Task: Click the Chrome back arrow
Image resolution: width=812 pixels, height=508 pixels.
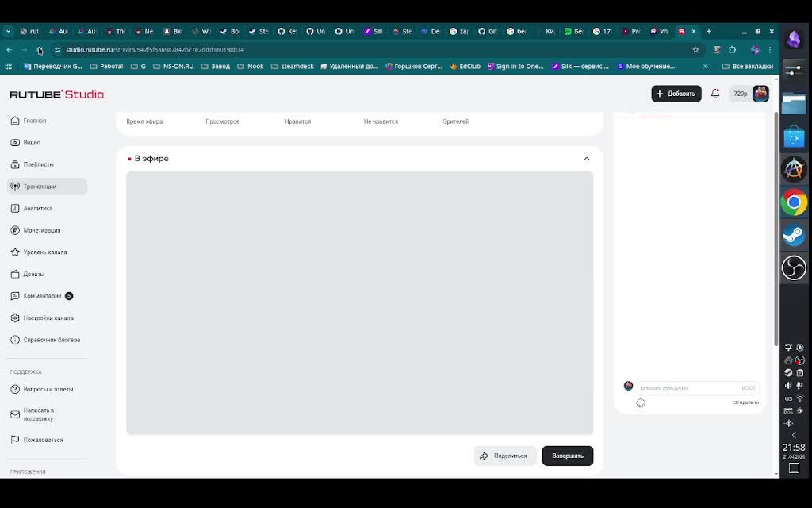Action: coord(10,50)
